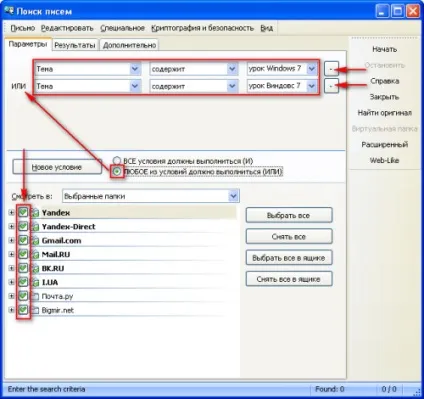
Task: Open 'урок Windows 7' value dropdown
Action: (x=312, y=69)
